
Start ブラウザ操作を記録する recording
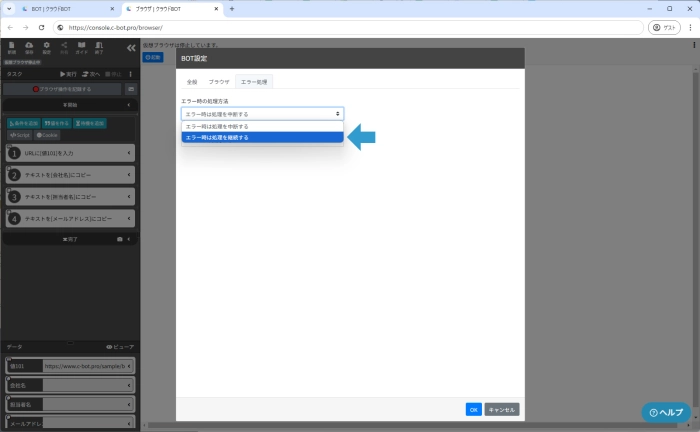pyautogui.click(x=62, y=89)
